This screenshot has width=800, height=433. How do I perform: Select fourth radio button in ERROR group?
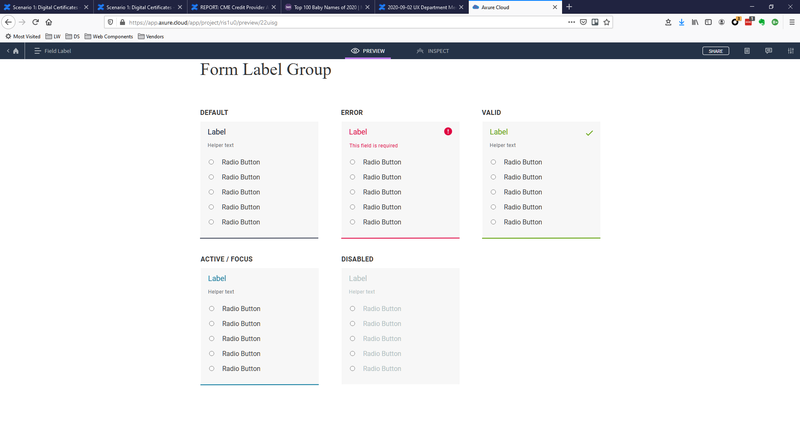(x=353, y=207)
